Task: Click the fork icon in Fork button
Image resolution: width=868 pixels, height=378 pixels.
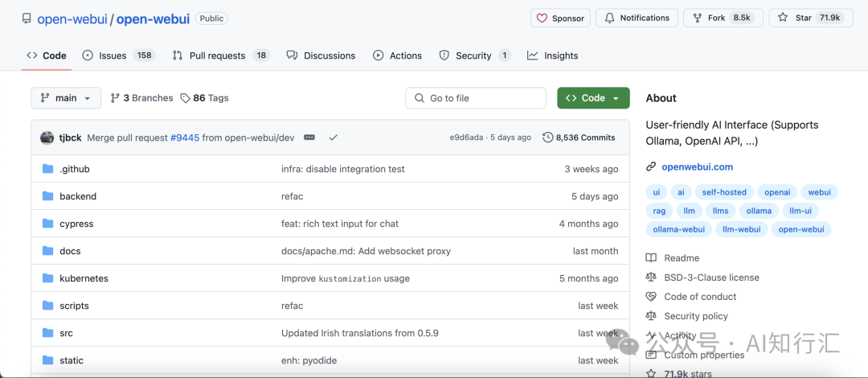Action: (x=698, y=18)
